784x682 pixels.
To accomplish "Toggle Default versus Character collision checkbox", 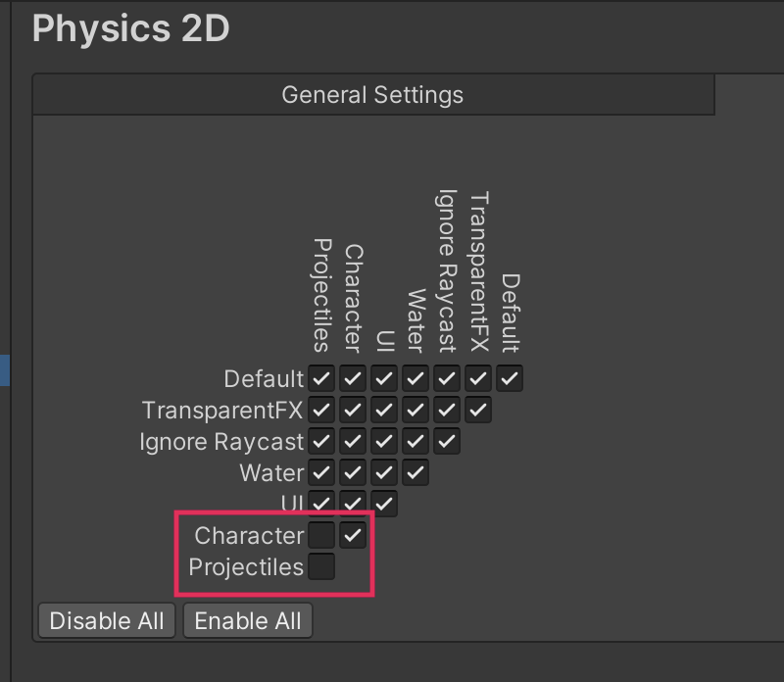I will (x=353, y=378).
